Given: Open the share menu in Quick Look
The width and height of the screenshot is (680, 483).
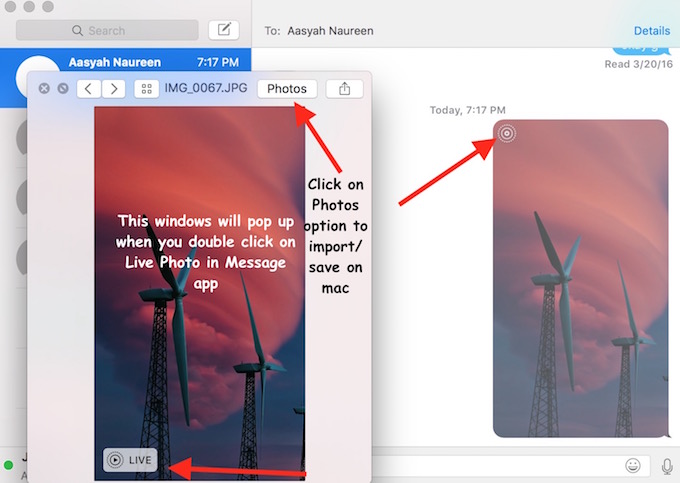Looking at the screenshot, I should (x=345, y=89).
